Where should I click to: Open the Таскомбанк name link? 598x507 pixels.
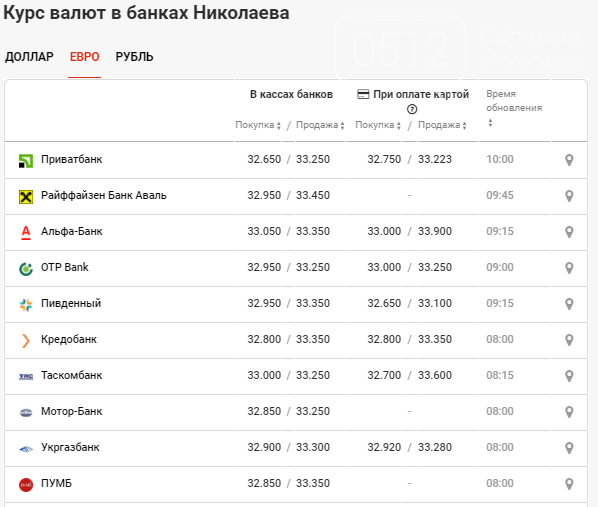[x=72, y=375]
